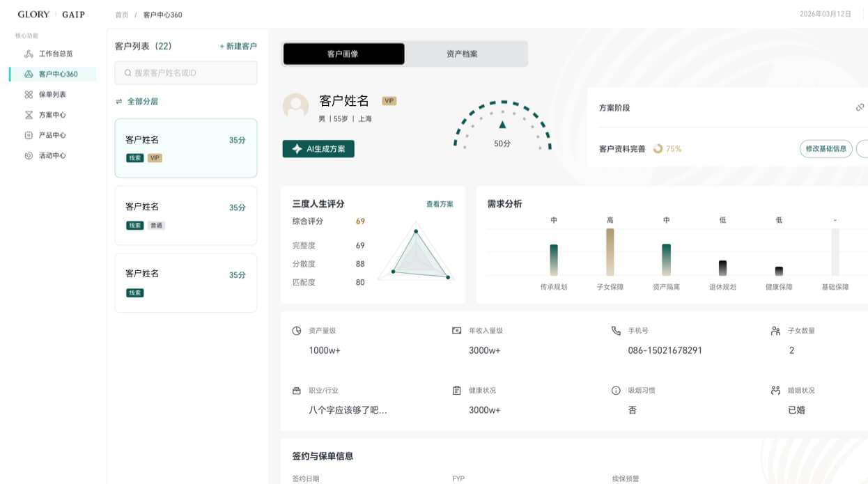Viewport: 868px width, 484px height.
Task: Select the customer card tagged VIP
Action: [x=186, y=148]
